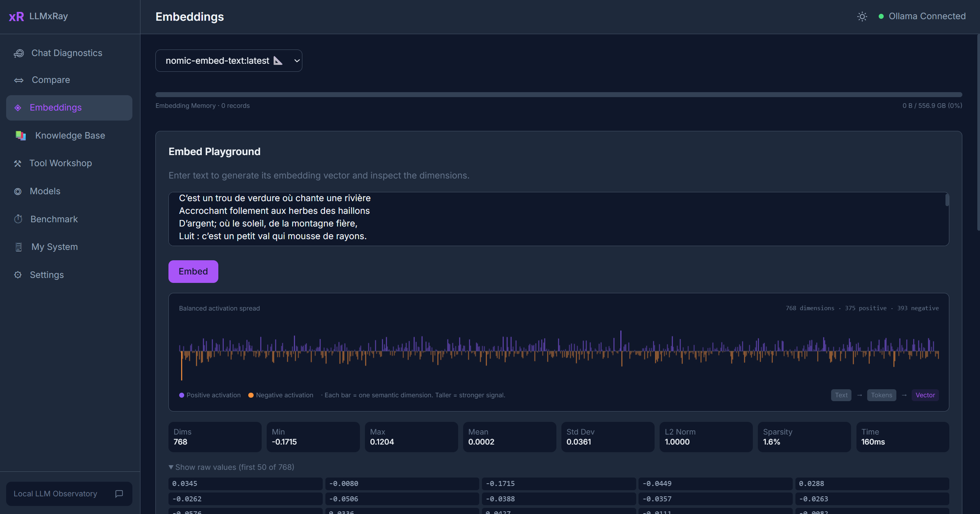
Task: Click the Chat Diagnostics sidebar icon
Action: coord(19,53)
